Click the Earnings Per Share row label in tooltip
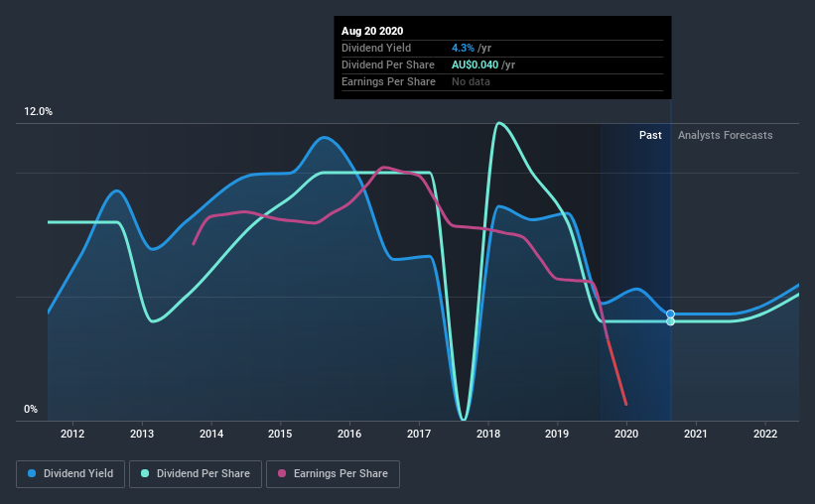This screenshot has height=504, width=815. point(388,81)
